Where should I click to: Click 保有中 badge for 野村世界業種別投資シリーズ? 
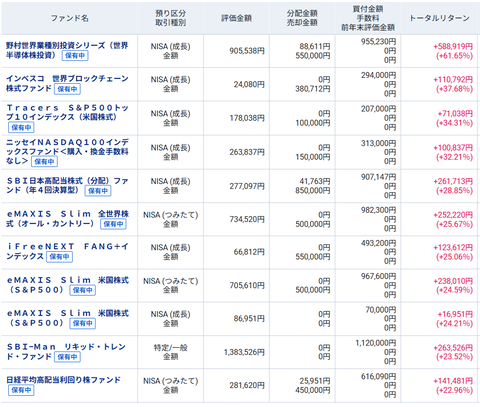tap(75, 55)
